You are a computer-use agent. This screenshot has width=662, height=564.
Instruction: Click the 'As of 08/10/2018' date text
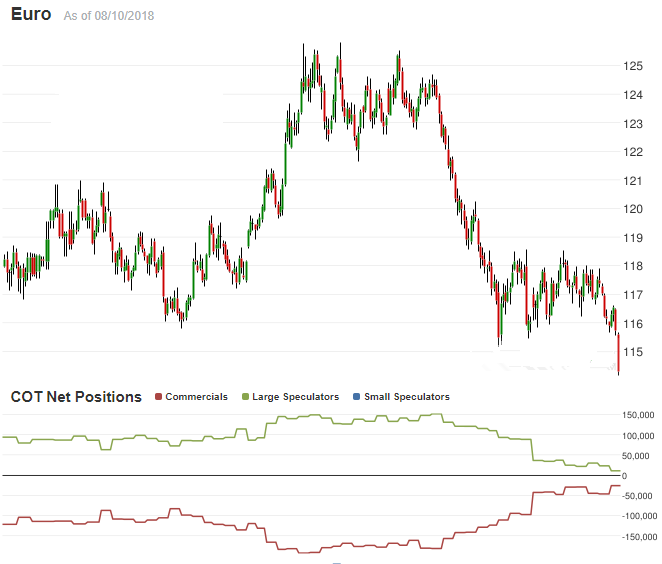point(108,17)
